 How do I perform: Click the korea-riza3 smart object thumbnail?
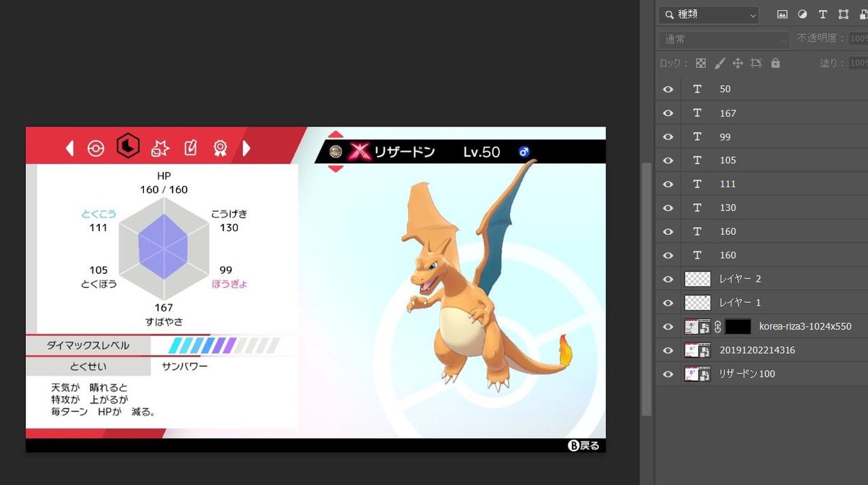pos(697,326)
